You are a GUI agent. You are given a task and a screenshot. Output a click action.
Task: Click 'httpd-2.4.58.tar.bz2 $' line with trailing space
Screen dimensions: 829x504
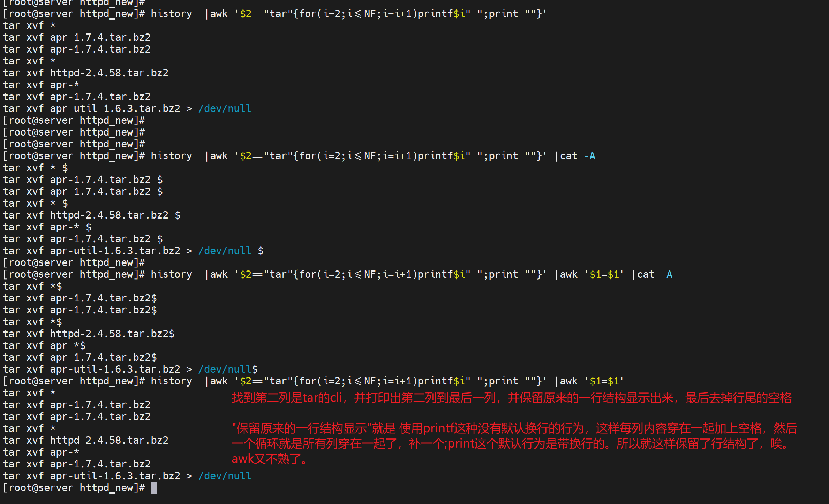115,215
